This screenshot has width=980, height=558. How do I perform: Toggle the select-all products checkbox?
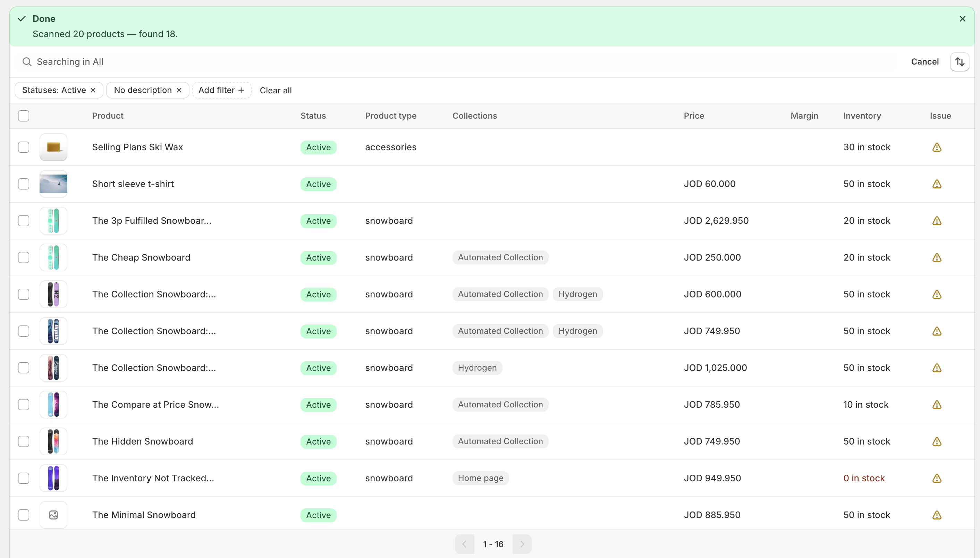pos(24,116)
